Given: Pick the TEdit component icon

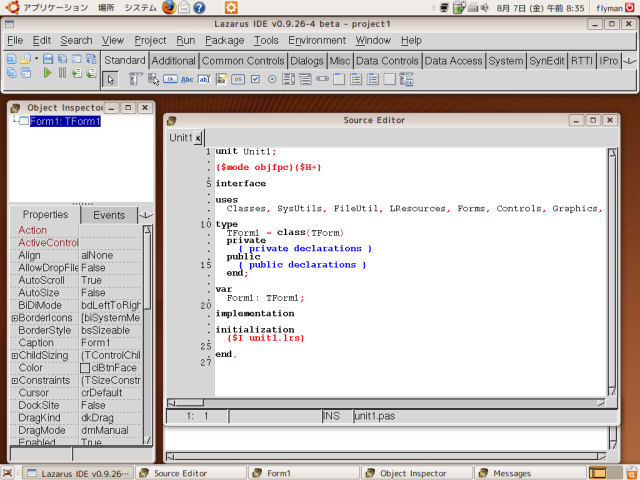Looking at the screenshot, I should click(x=204, y=79).
